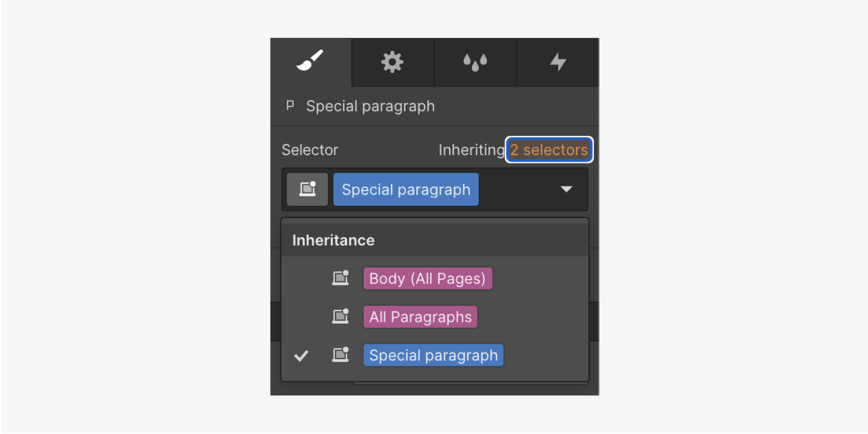Viewport: 868px width, 434px height.
Task: Open the Interactions lightning bolt tab
Action: click(x=557, y=62)
